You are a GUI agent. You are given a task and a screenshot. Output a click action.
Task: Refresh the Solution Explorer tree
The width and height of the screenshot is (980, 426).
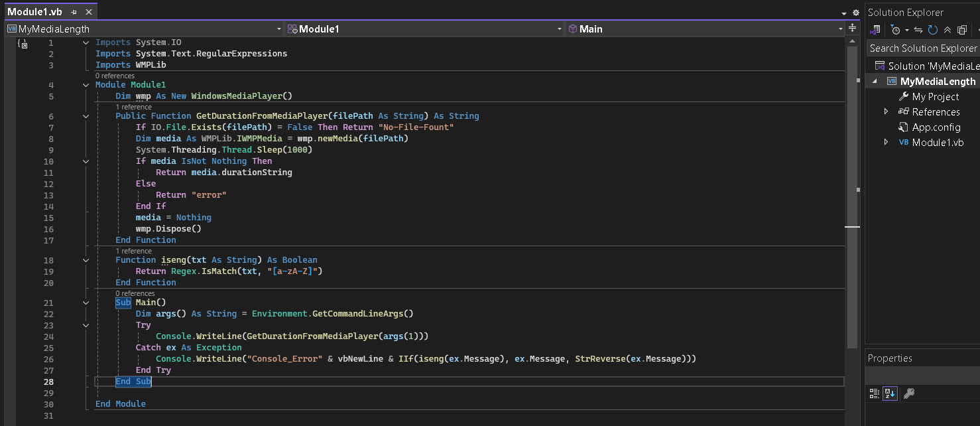(x=933, y=30)
